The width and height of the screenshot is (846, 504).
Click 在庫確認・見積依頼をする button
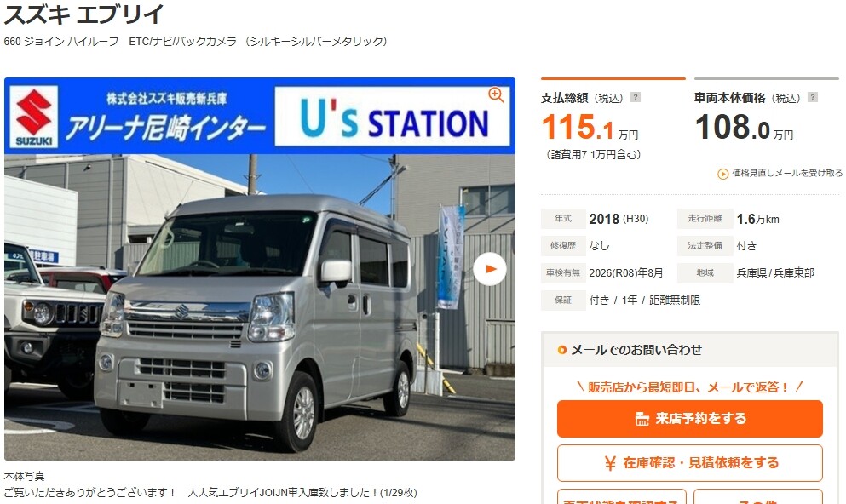click(689, 463)
